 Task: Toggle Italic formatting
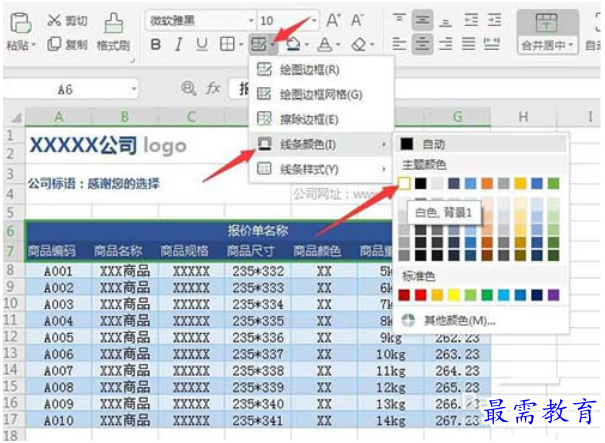pyautogui.click(x=178, y=45)
